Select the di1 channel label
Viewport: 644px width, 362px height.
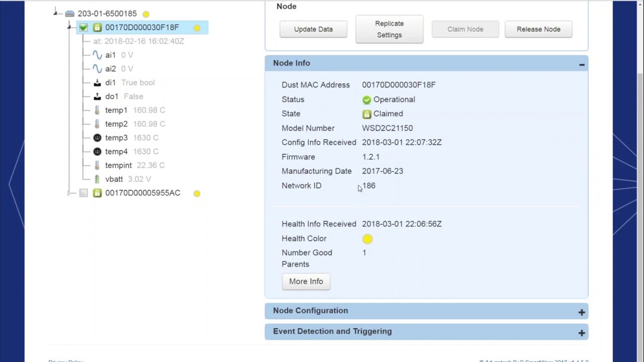pos(110,82)
